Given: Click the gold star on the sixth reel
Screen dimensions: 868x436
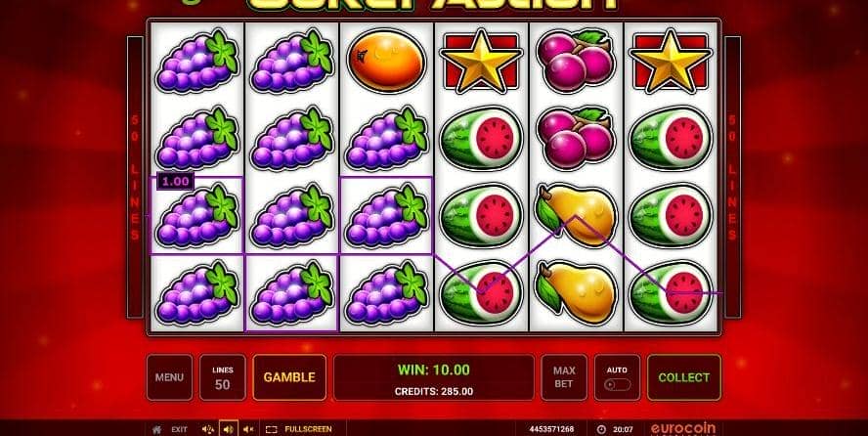Looking at the screenshot, I should click(671, 61).
